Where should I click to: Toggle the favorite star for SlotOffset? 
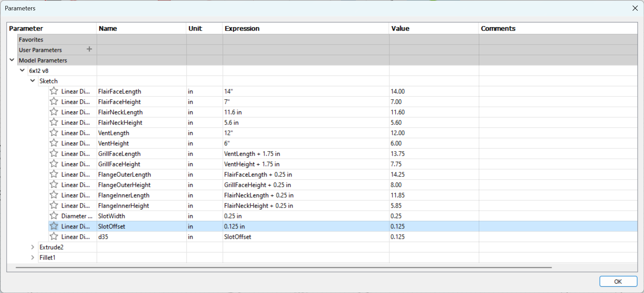[54, 226]
